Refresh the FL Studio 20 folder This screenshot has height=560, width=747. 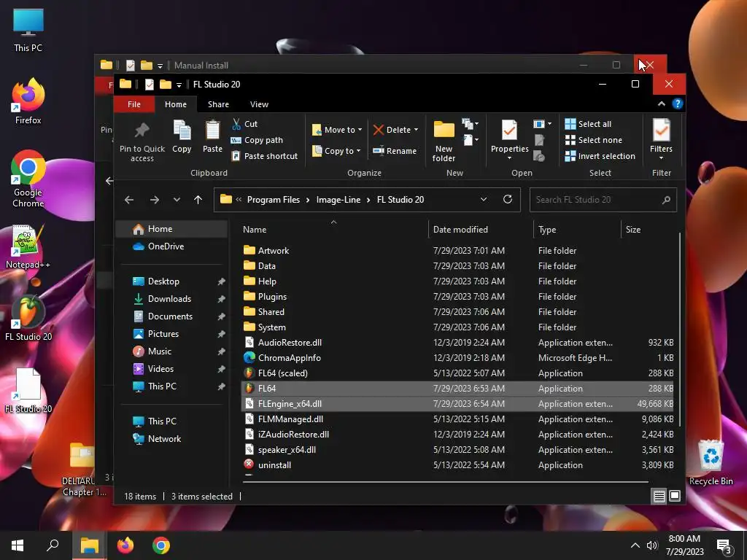(x=508, y=199)
